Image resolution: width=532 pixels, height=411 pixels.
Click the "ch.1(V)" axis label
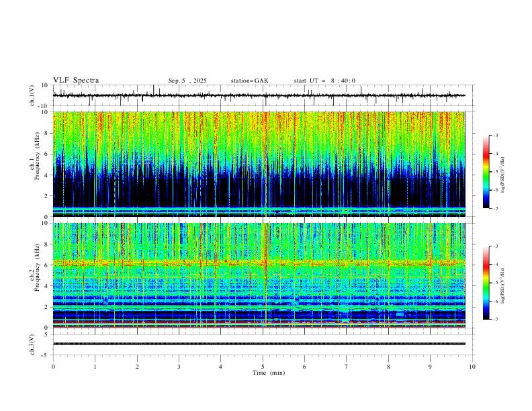32,95
